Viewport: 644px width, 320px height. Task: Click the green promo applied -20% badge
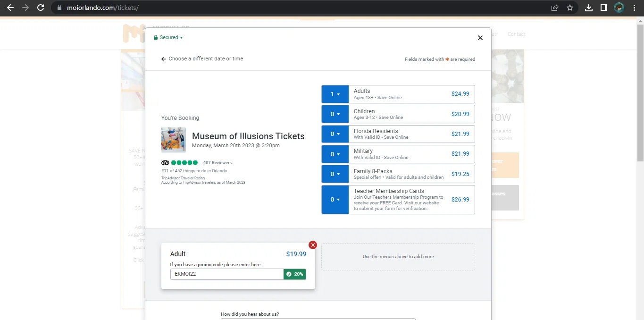pos(295,274)
